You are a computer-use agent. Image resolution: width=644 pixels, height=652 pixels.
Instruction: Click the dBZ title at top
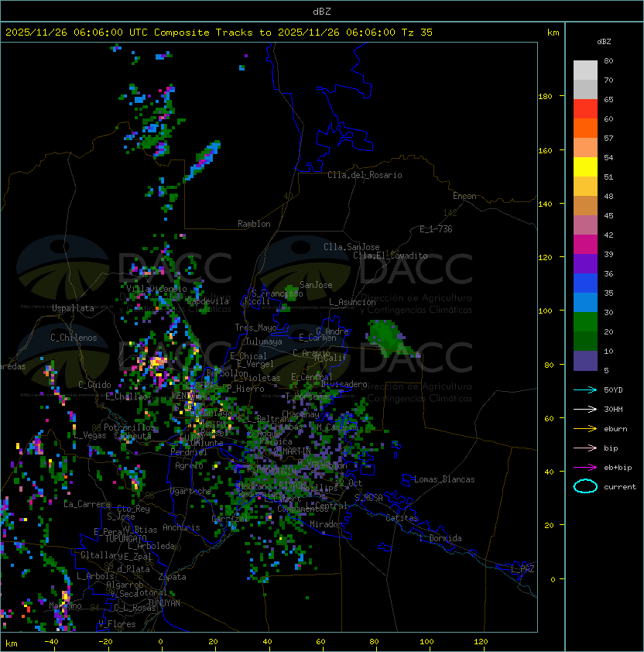(322, 11)
